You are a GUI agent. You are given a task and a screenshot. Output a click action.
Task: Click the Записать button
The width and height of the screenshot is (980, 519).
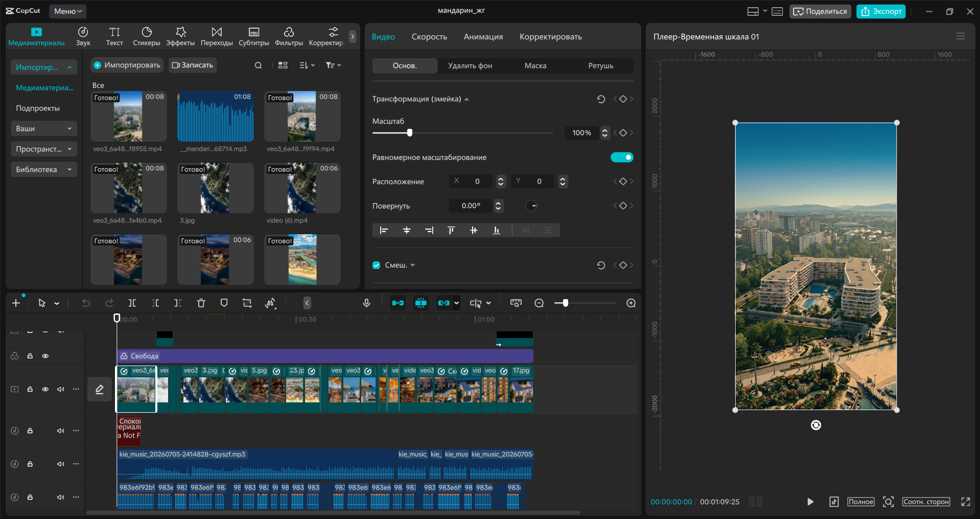click(x=193, y=65)
